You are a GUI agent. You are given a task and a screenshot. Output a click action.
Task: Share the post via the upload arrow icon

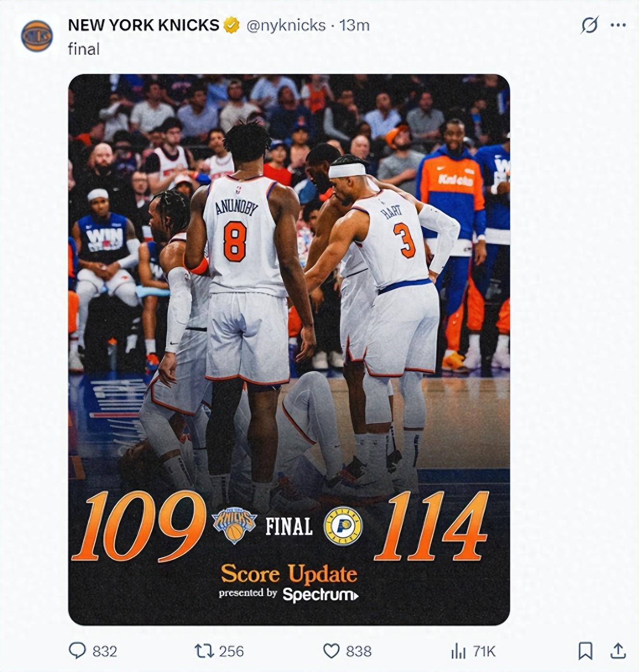click(618, 651)
